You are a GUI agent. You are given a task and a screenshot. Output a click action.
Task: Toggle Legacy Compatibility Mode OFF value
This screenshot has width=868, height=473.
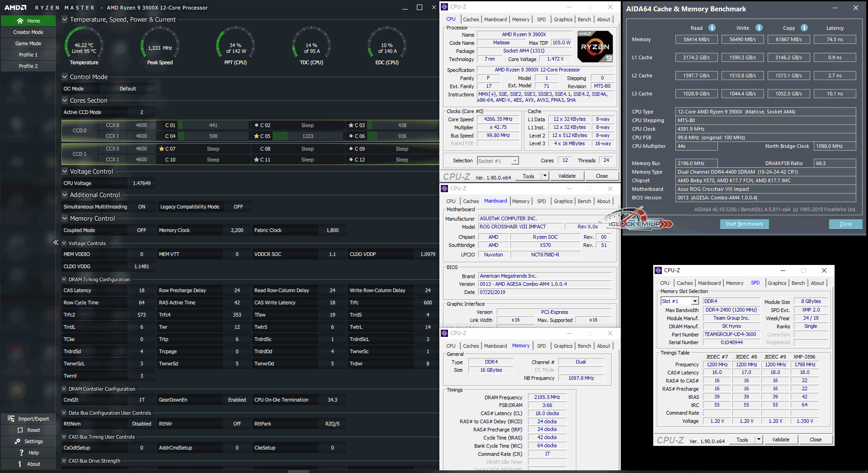(x=238, y=207)
